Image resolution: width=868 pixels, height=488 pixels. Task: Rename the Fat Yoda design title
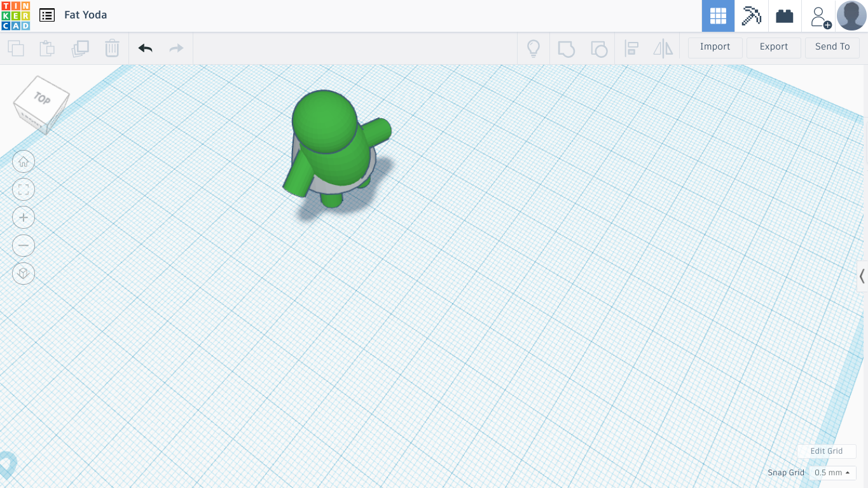click(86, 15)
